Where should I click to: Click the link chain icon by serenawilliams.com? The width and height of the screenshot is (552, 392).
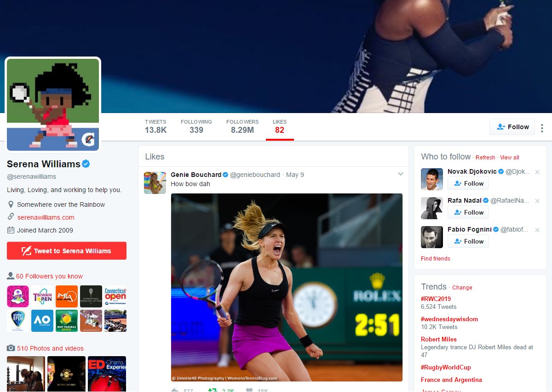(x=11, y=217)
